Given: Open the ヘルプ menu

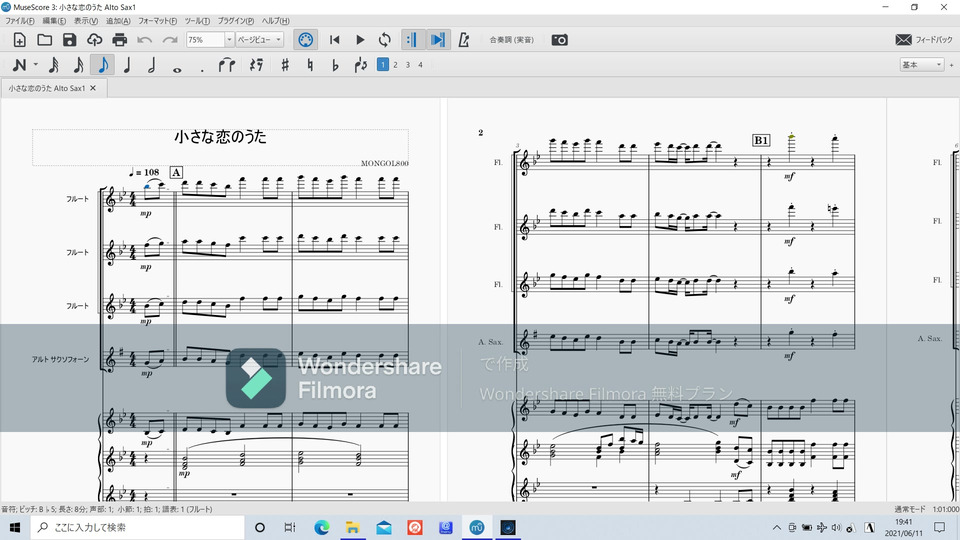Looking at the screenshot, I should (276, 21).
